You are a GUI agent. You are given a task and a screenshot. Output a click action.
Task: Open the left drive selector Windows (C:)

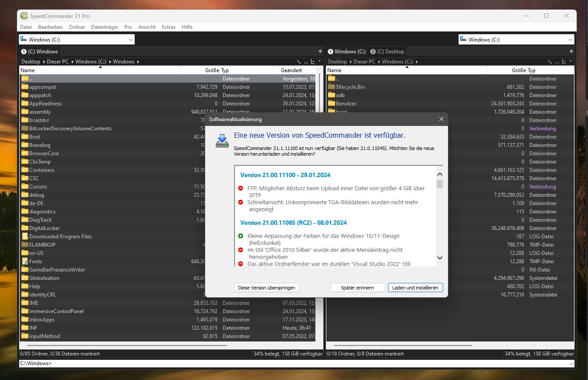tap(77, 39)
